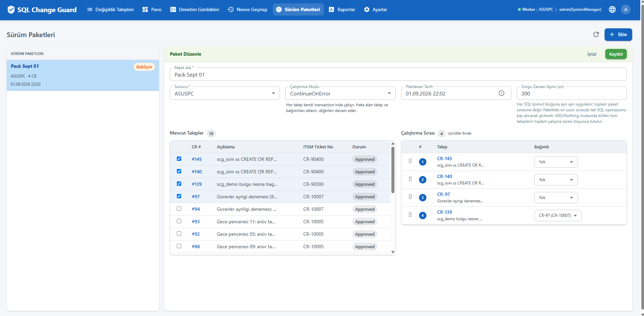Open the clock picker in Planlanan Tarih

pos(502,93)
